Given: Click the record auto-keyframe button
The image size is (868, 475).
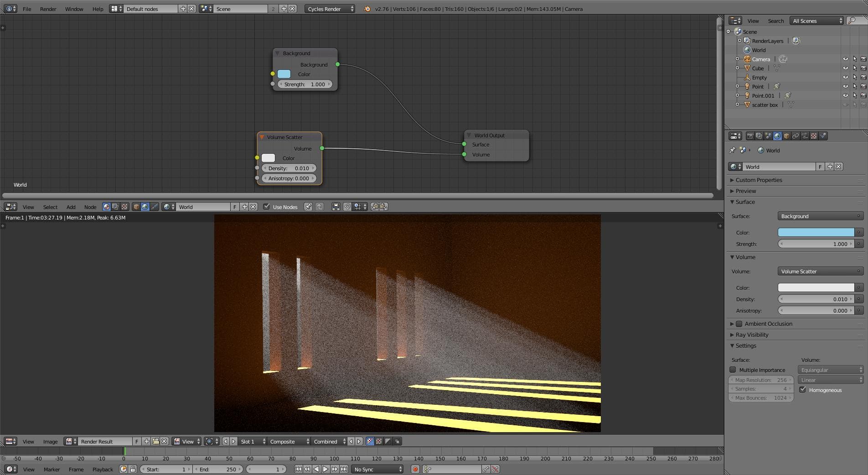Looking at the screenshot, I should click(415, 469).
